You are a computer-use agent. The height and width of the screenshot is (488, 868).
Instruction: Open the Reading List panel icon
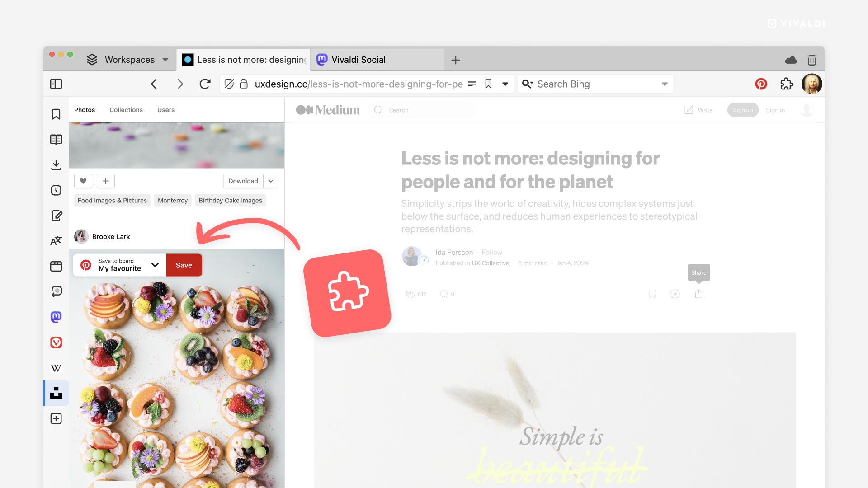click(57, 140)
